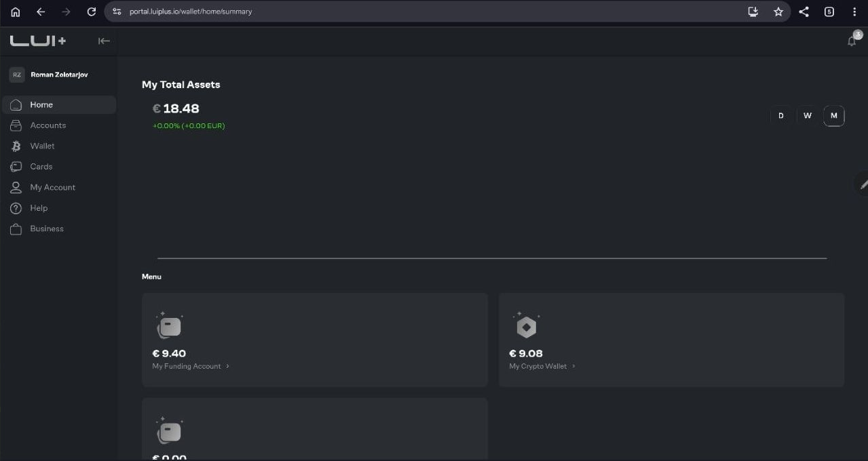Viewport: 868px width, 461px height.
Task: Switch chart to weekly view W
Action: [808, 115]
